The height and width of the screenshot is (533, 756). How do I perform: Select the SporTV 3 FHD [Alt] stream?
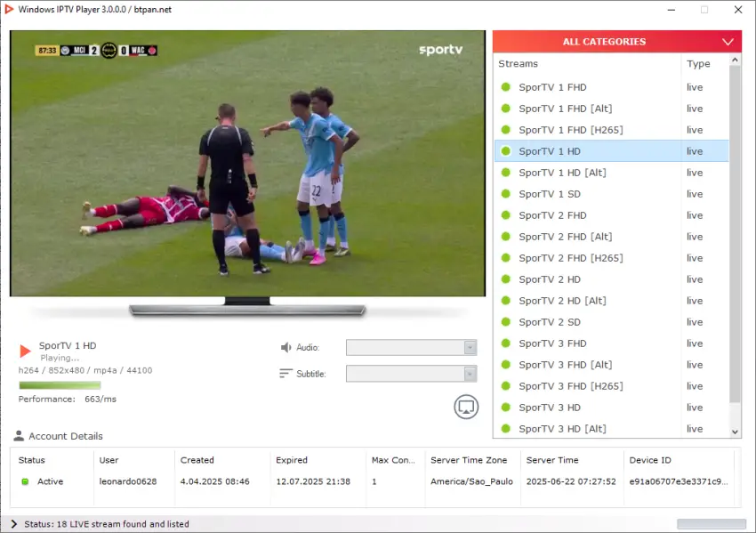pos(611,365)
